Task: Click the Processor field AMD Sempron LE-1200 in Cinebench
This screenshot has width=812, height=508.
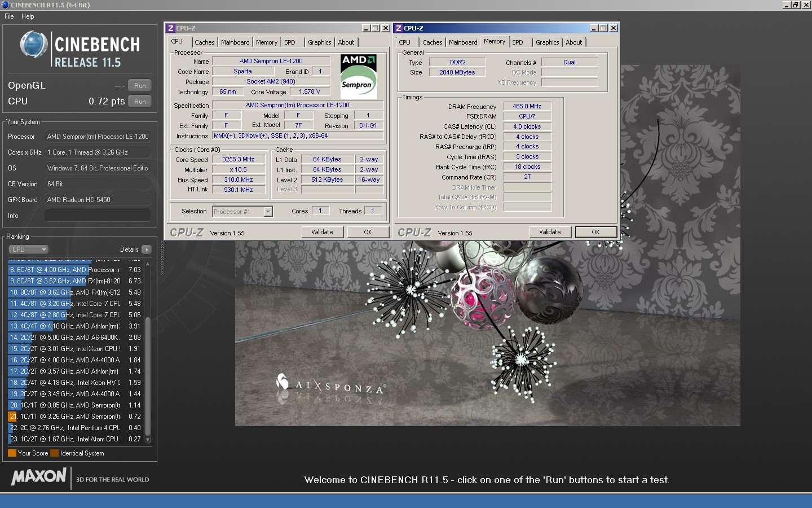Action: pos(98,137)
